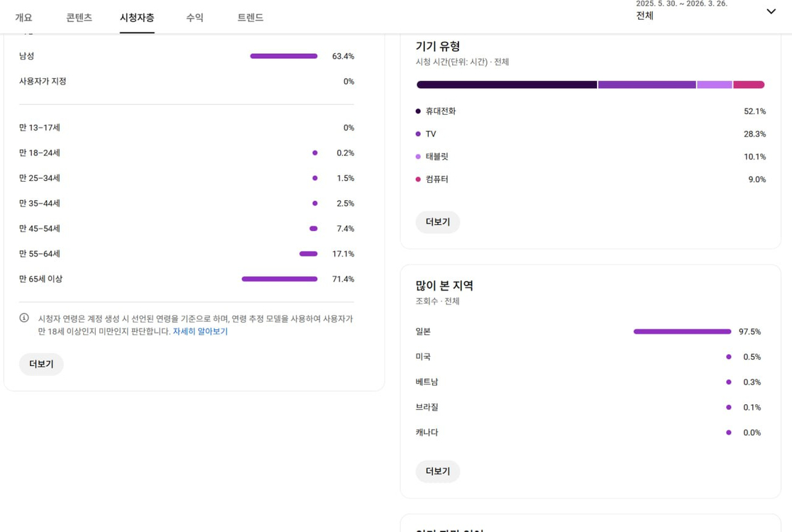The image size is (792, 532).
Task: Click the 일본 97.5% progress bar
Action: 681,331
